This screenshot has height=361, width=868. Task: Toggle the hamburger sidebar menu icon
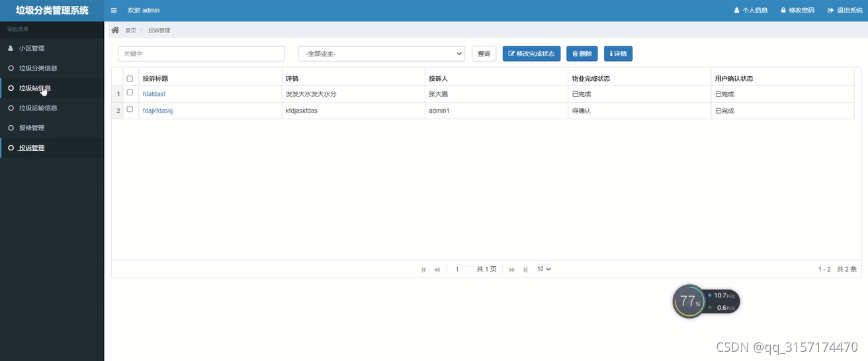(x=114, y=11)
